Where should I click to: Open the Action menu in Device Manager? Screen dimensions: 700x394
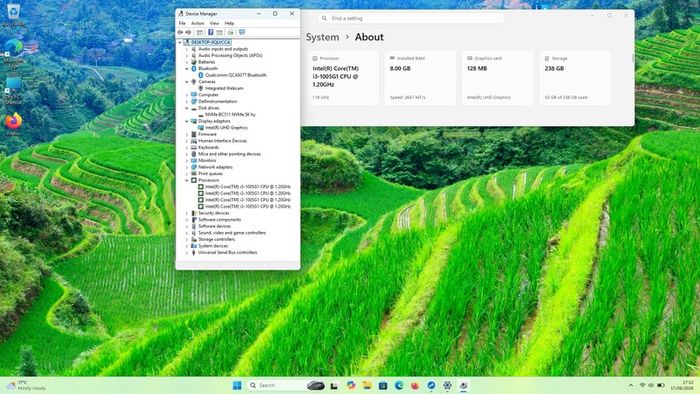pyautogui.click(x=197, y=23)
